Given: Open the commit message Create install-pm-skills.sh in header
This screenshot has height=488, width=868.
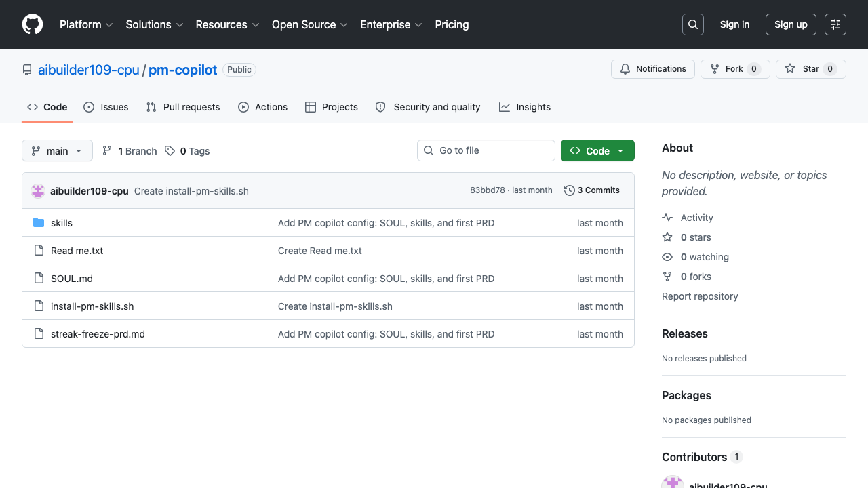Looking at the screenshot, I should (x=191, y=191).
